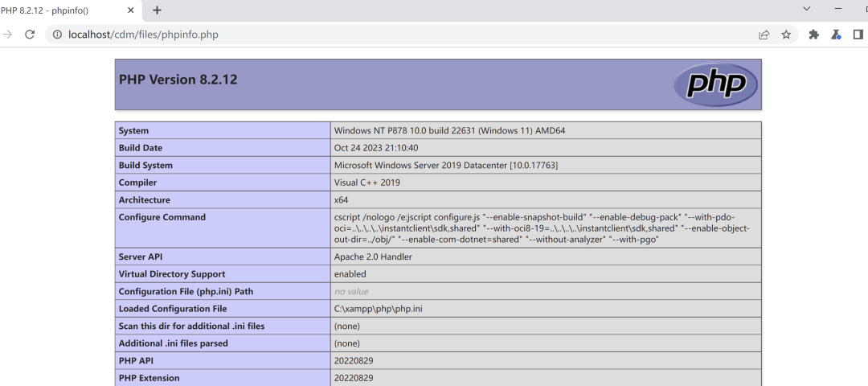Click the Architecture label cell
Screen dimensions: 868x386
click(223, 200)
